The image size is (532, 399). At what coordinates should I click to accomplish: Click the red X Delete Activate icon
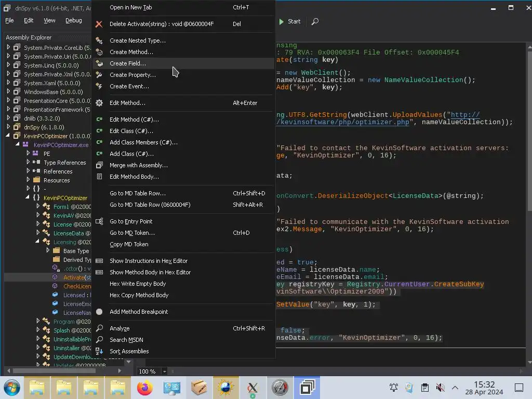point(99,24)
